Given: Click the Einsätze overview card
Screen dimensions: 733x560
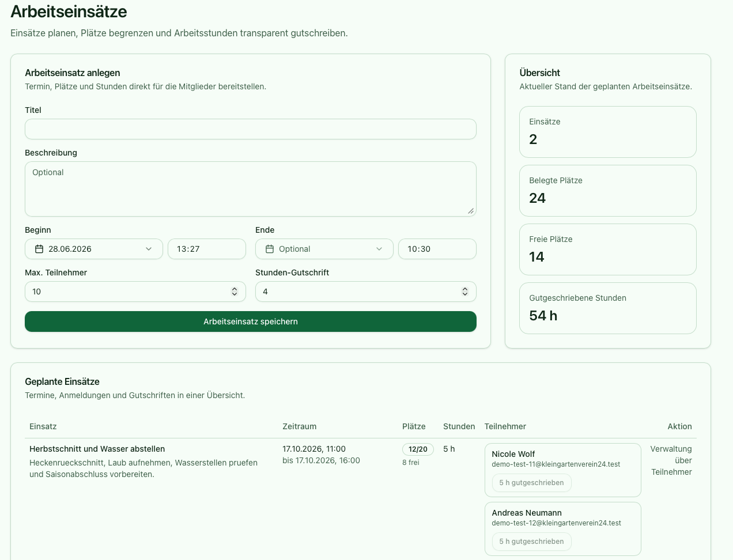Looking at the screenshot, I should point(608,132).
